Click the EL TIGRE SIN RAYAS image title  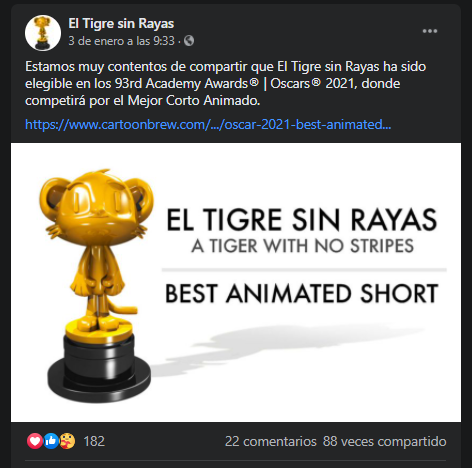click(x=302, y=220)
